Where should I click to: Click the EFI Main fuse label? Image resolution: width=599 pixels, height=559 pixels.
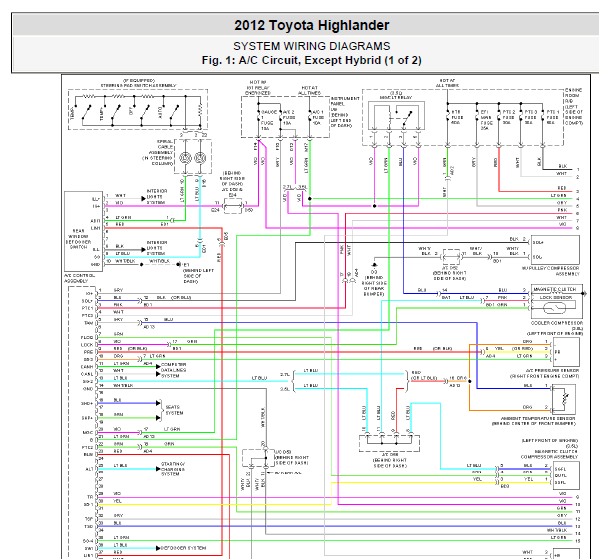486,120
